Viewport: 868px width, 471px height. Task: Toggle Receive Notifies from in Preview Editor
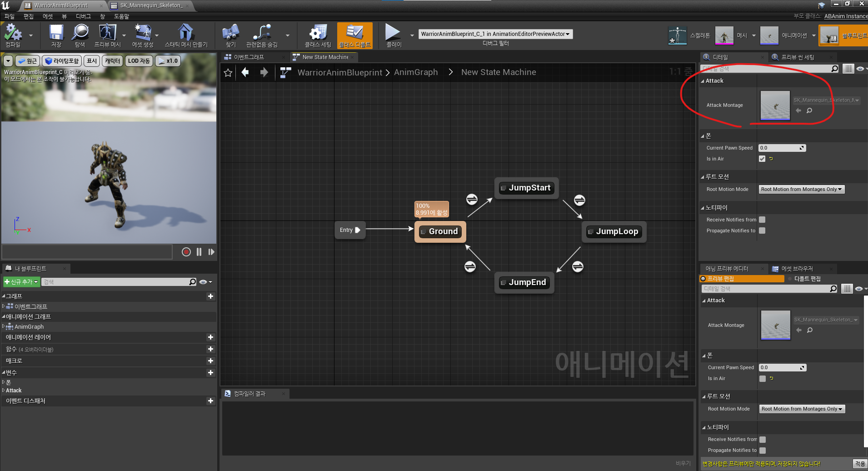coord(763,440)
